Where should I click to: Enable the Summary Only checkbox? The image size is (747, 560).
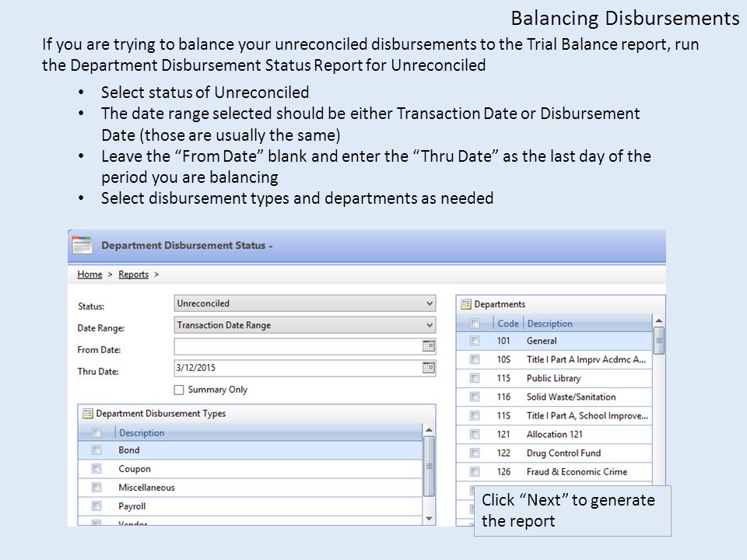[179, 390]
